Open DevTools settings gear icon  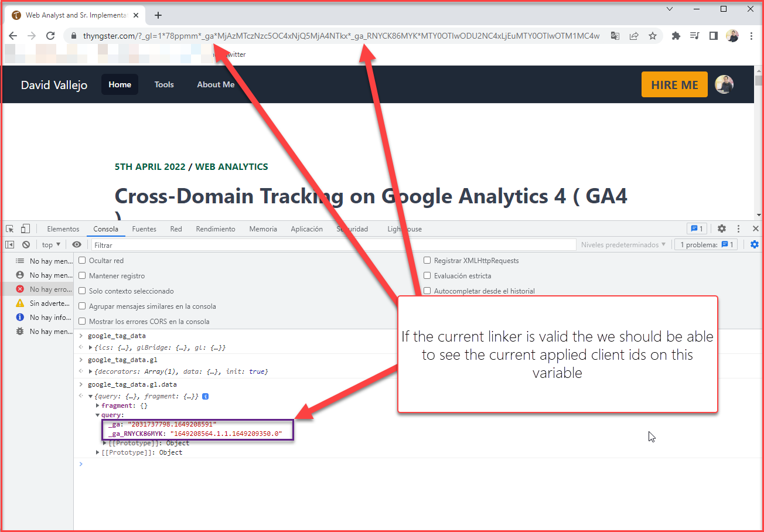pos(722,229)
